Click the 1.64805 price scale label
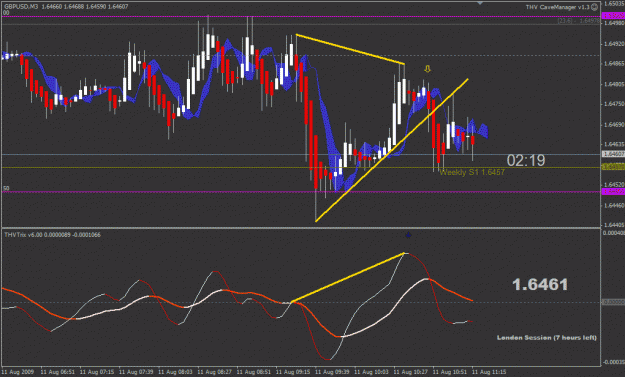This screenshot has height=377, width=625. click(614, 84)
